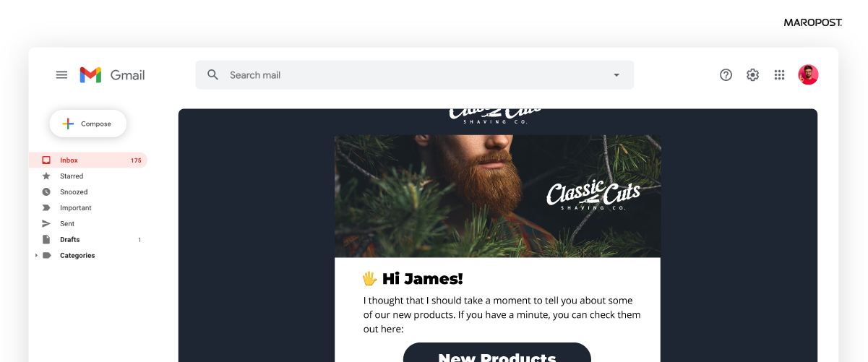Go to the Important folder

[88, 208]
